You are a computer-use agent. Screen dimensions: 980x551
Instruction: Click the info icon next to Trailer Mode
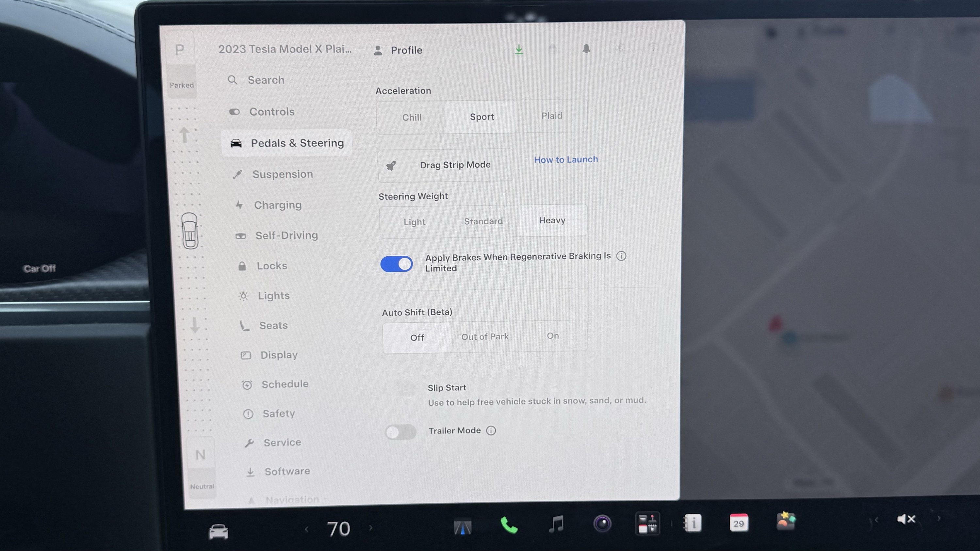tap(491, 430)
